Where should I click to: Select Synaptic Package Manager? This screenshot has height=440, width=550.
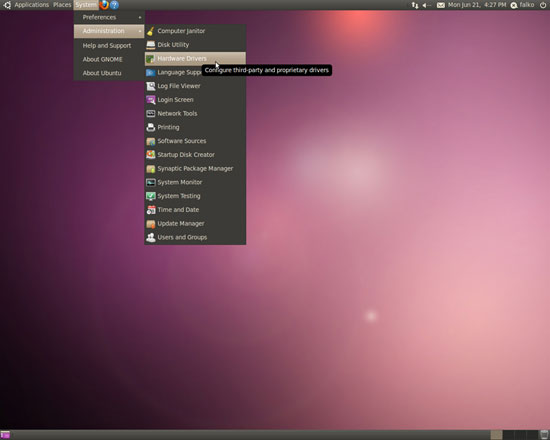click(x=195, y=169)
